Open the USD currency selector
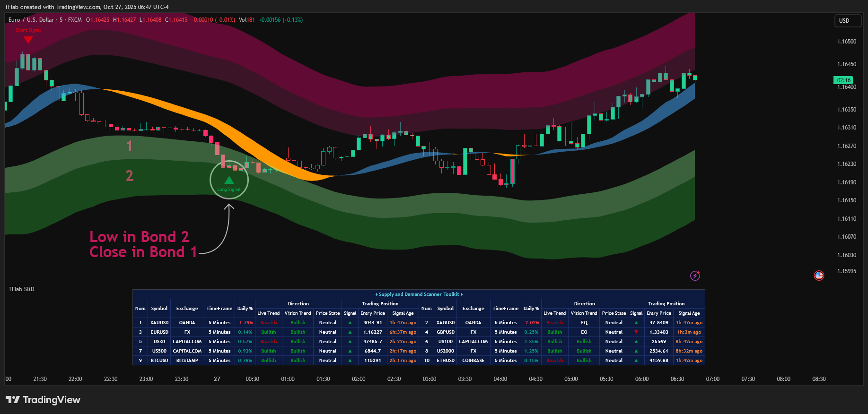Viewport: 868px width, 414px height. (x=848, y=21)
